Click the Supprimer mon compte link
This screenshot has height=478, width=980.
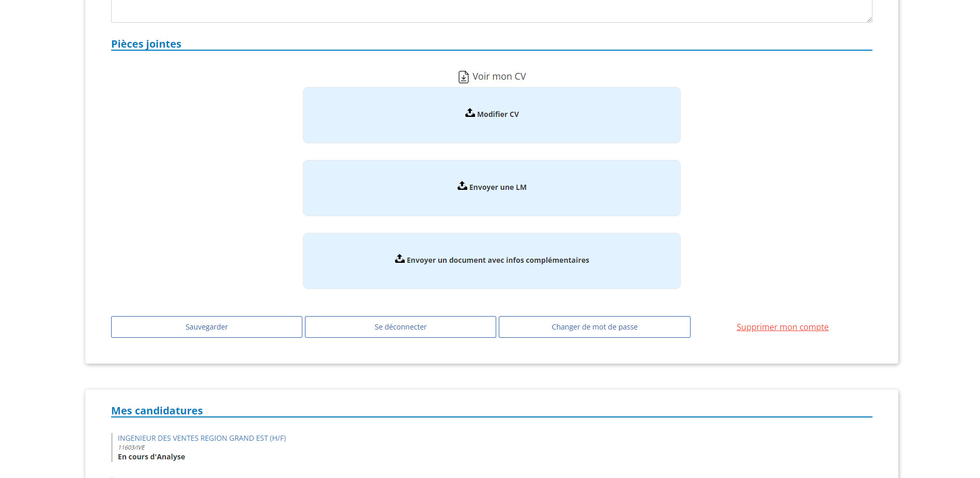[x=783, y=327]
